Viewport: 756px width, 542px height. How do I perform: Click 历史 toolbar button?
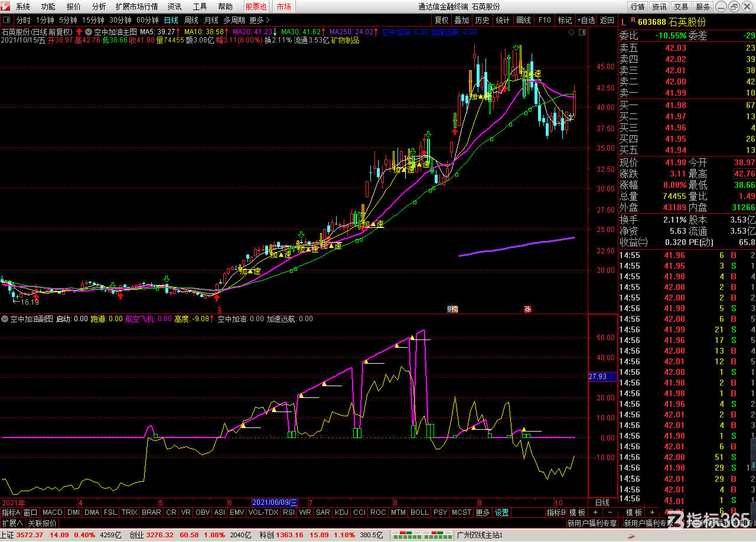coord(482,20)
